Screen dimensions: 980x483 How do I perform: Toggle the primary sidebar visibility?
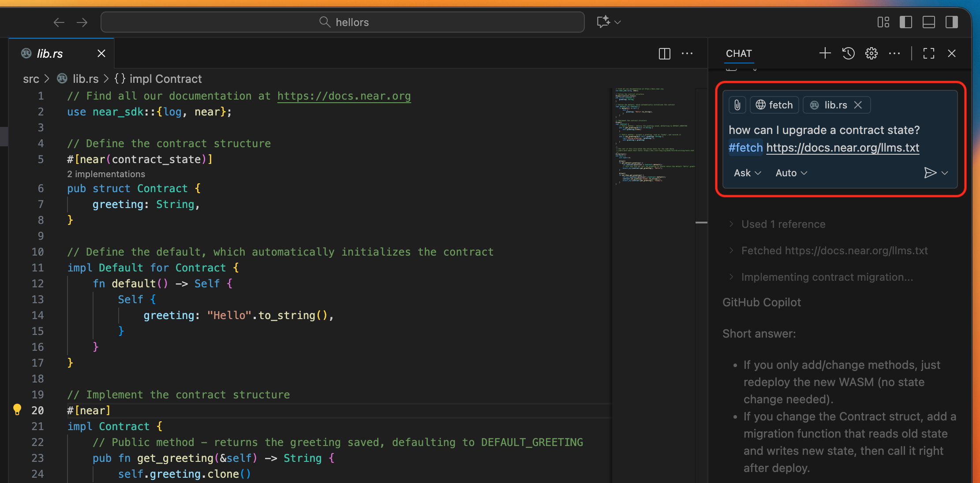pyautogui.click(x=906, y=22)
